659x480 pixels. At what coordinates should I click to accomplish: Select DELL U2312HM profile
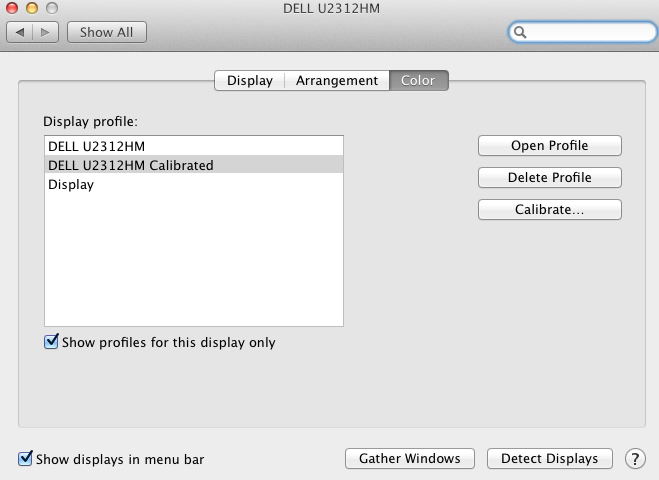pyautogui.click(x=194, y=146)
